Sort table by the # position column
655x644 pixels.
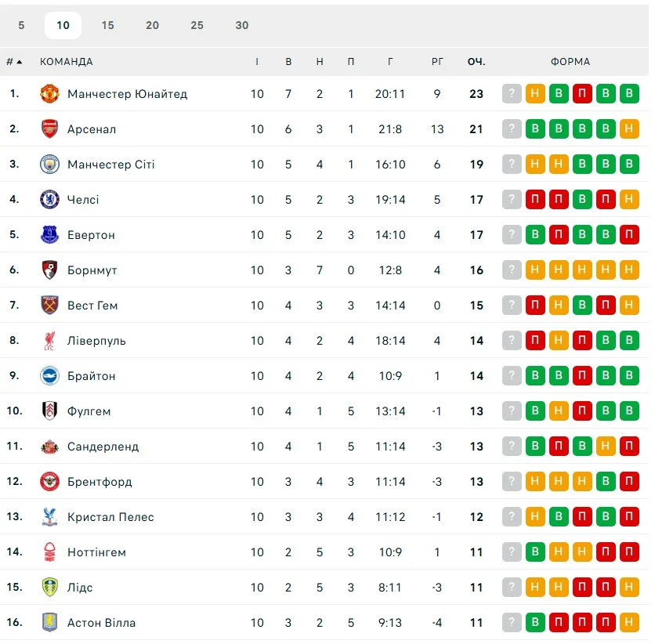tap(13, 62)
